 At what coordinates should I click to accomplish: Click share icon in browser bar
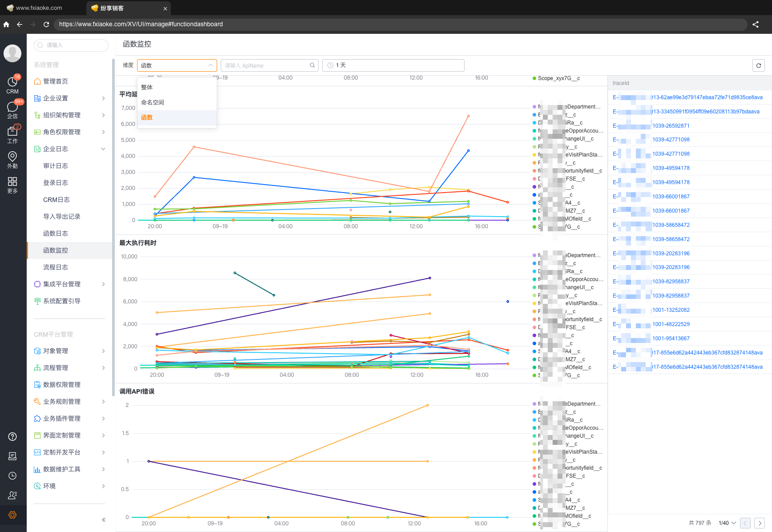pyautogui.click(x=756, y=24)
